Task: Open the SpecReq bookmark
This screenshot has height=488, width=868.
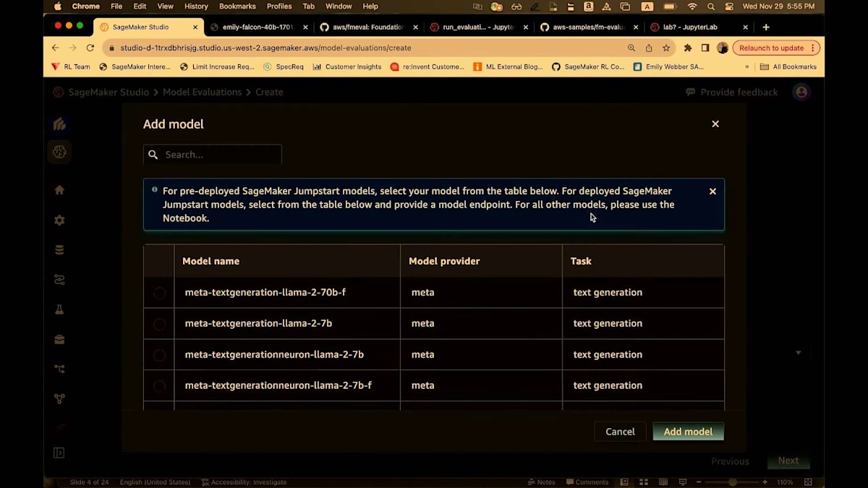Action: [284, 67]
